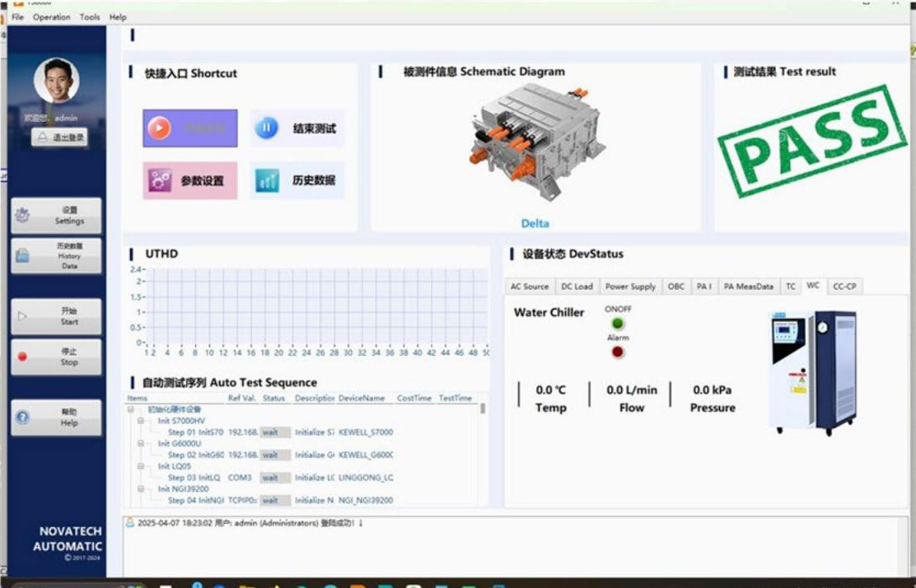Image resolution: width=916 pixels, height=588 pixels.
Task: Click the blue question mark Help icon
Action: click(23, 417)
